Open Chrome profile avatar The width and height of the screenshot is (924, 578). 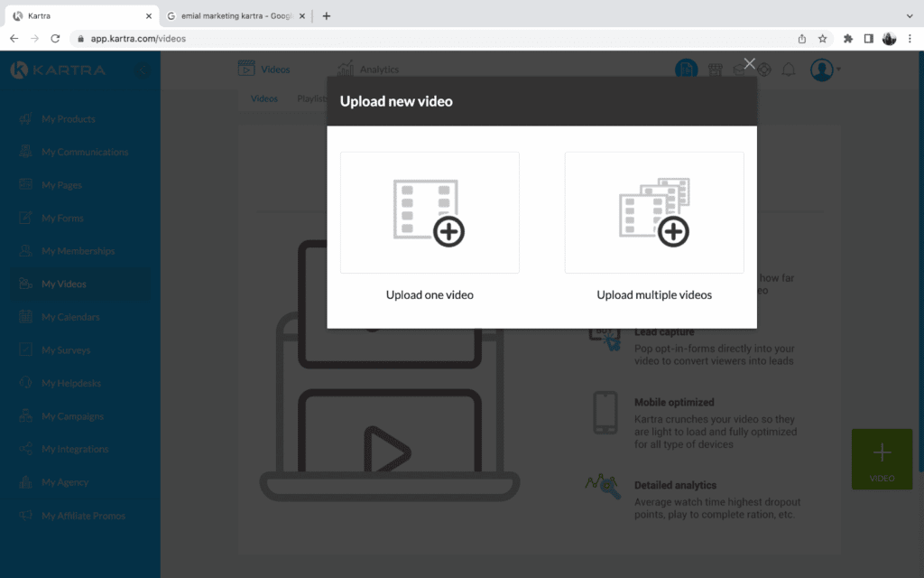point(889,38)
